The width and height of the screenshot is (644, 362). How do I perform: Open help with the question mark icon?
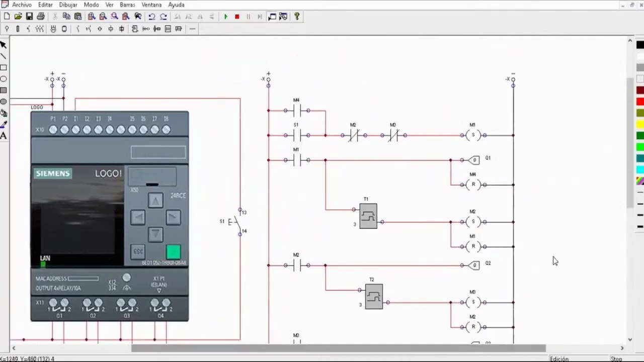[297, 17]
